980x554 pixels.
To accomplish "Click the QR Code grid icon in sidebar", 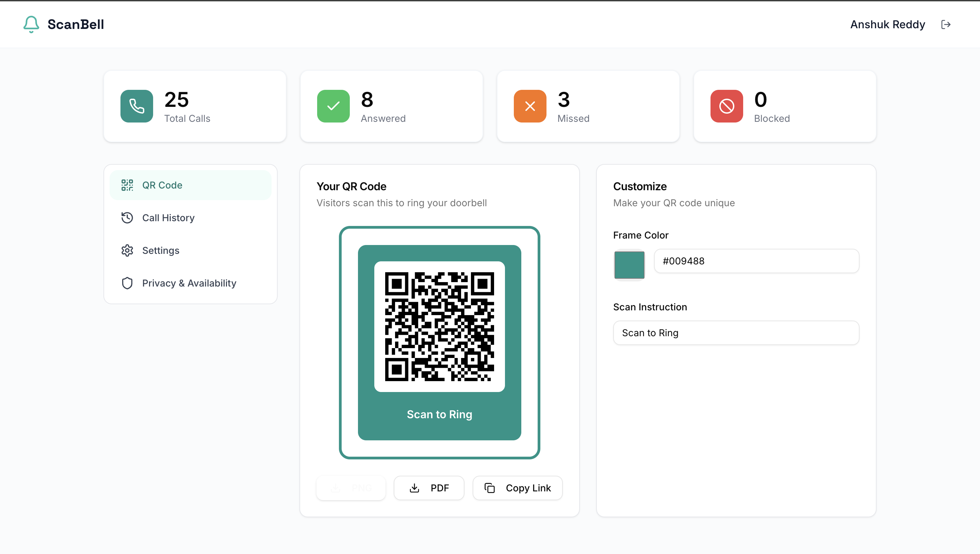I will click(127, 185).
